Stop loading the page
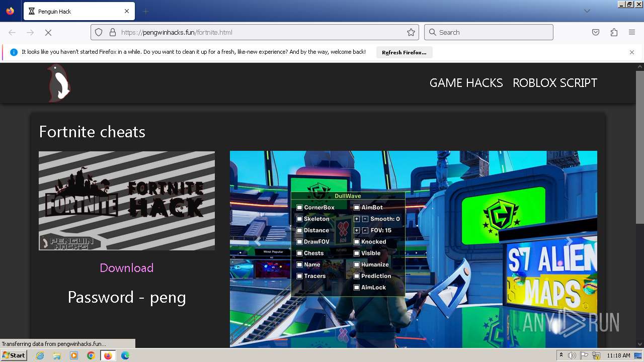 (48, 32)
